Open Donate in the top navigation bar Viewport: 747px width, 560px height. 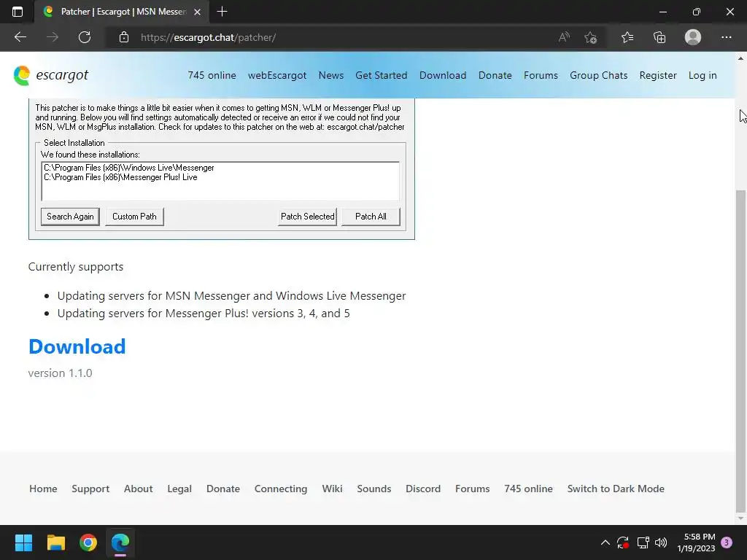pyautogui.click(x=495, y=75)
